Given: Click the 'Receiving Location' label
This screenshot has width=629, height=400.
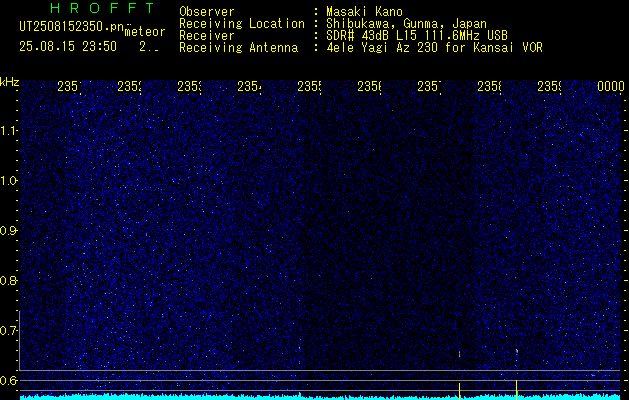Looking at the screenshot, I should point(242,24).
